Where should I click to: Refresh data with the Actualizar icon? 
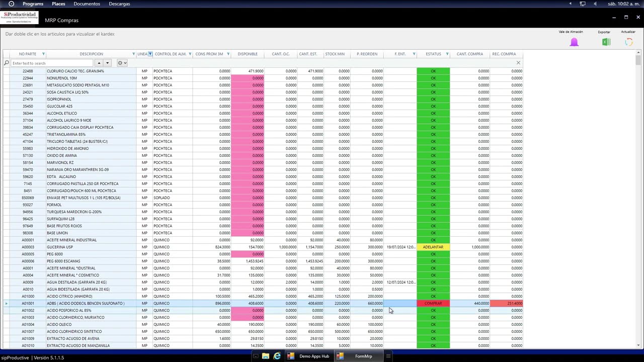(x=628, y=42)
